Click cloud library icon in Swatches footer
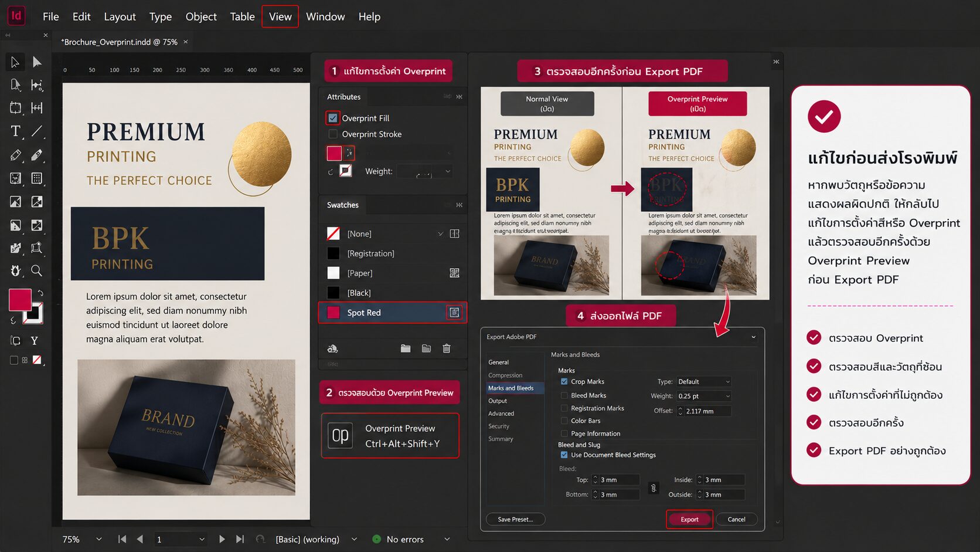The height and width of the screenshot is (552, 980). pos(332,348)
